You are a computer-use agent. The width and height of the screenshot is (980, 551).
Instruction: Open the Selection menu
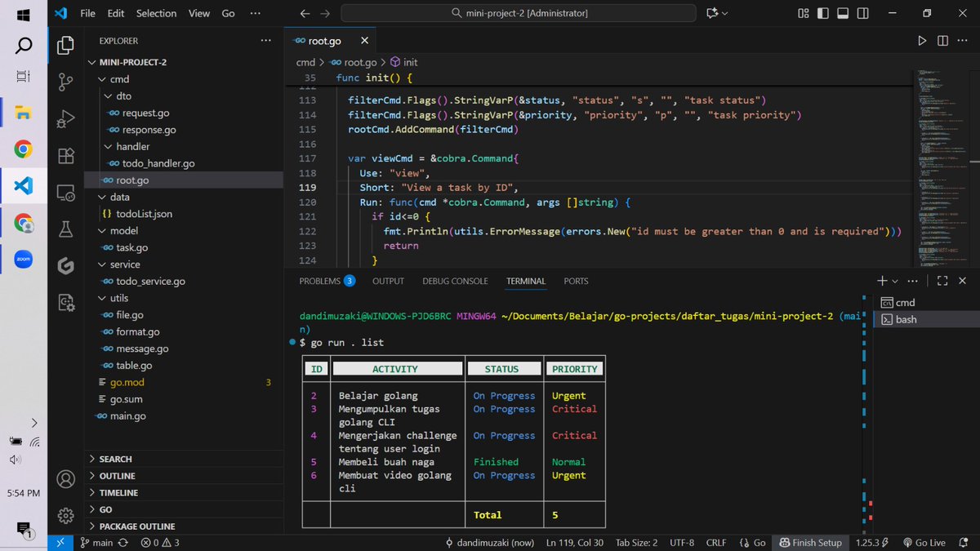click(x=156, y=13)
